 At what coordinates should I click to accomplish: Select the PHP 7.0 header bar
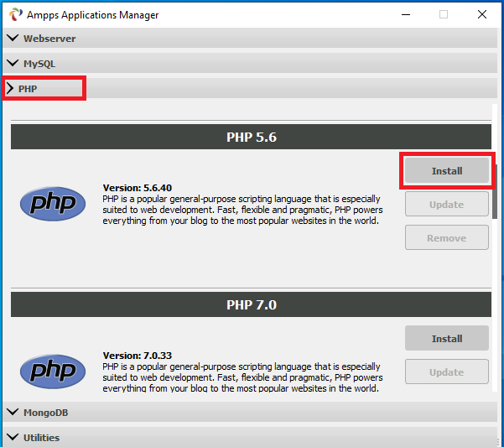(x=251, y=304)
